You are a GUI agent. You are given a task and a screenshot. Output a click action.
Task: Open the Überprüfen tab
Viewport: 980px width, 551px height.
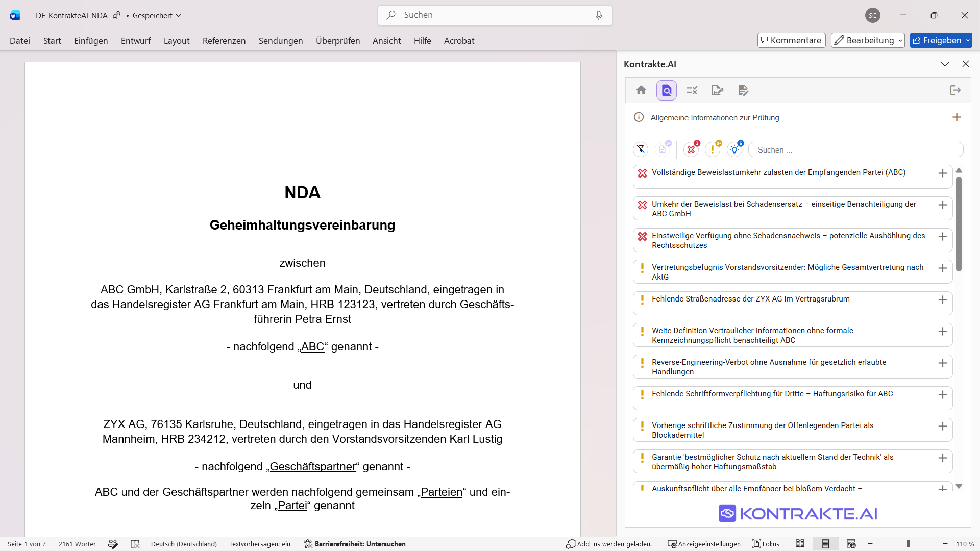(x=338, y=41)
